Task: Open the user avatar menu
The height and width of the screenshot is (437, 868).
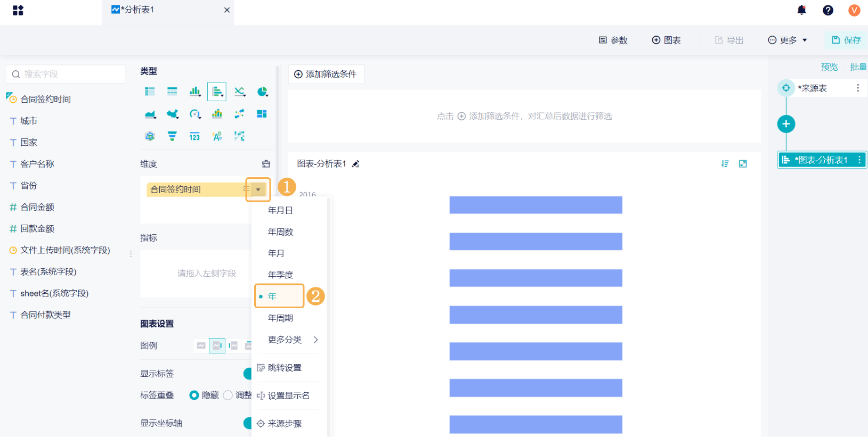Action: [x=854, y=10]
